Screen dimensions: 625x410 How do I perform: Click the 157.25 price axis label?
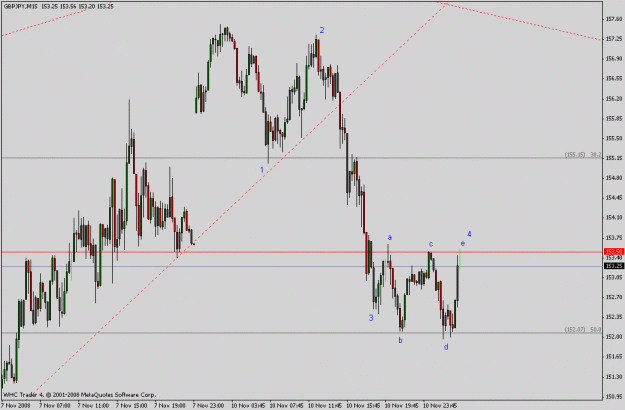tap(614, 39)
